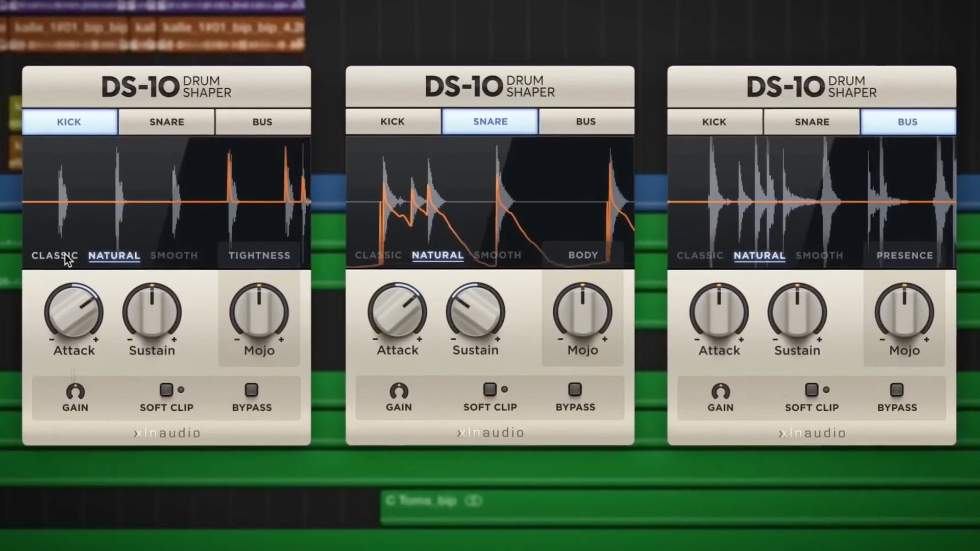Click Sustain knob in left kick plugin

(152, 311)
